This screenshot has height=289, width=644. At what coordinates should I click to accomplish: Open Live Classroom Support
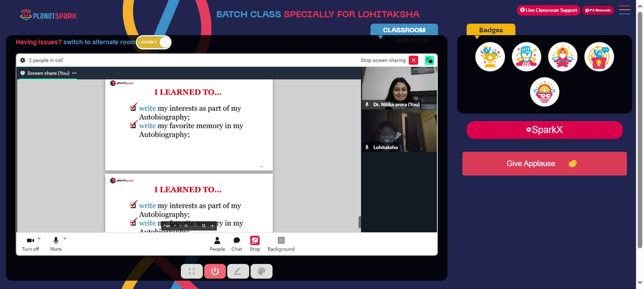click(548, 10)
